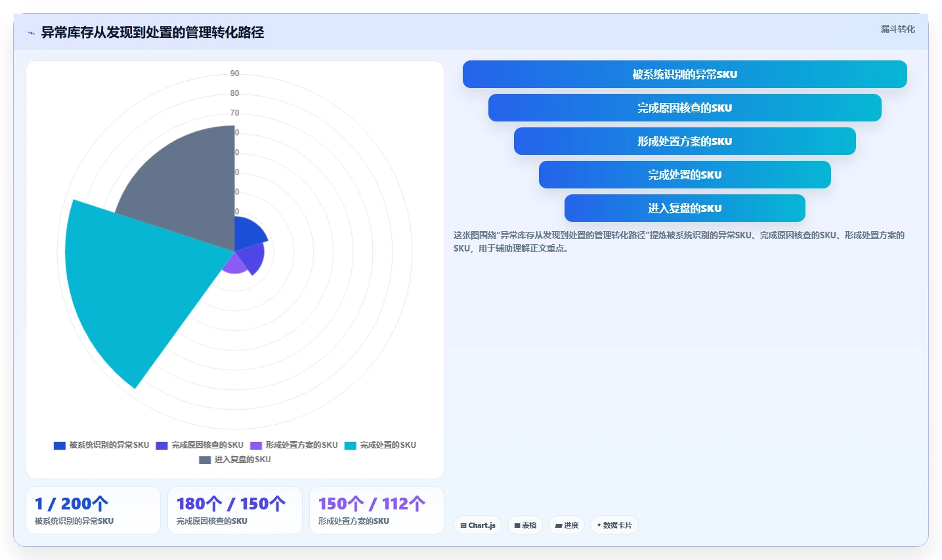Click legend label 完成原因核查的SKU
The image size is (942, 560).
(207, 445)
